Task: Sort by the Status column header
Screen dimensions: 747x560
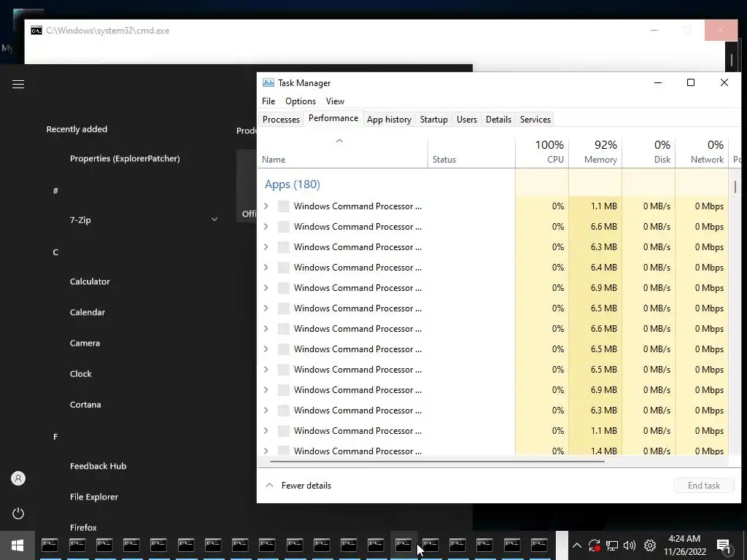Action: (x=471, y=153)
